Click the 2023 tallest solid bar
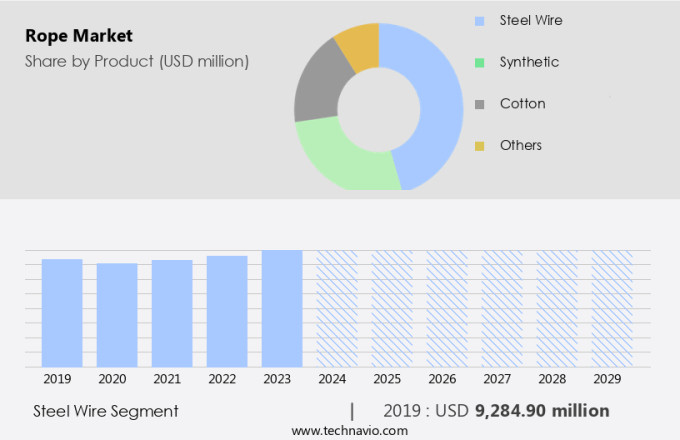The width and height of the screenshot is (680, 440). pos(282,308)
